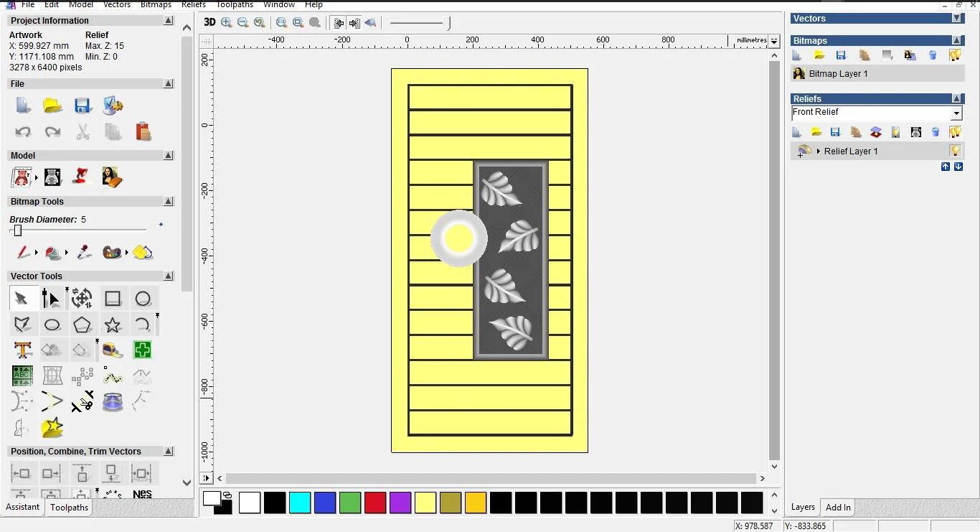
Task: Switch to 3D view
Action: (x=209, y=22)
